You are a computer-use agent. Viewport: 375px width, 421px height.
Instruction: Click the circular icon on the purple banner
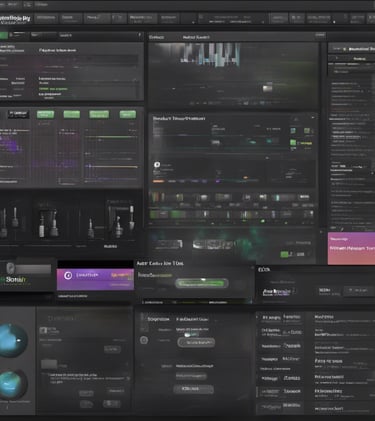pos(68,275)
